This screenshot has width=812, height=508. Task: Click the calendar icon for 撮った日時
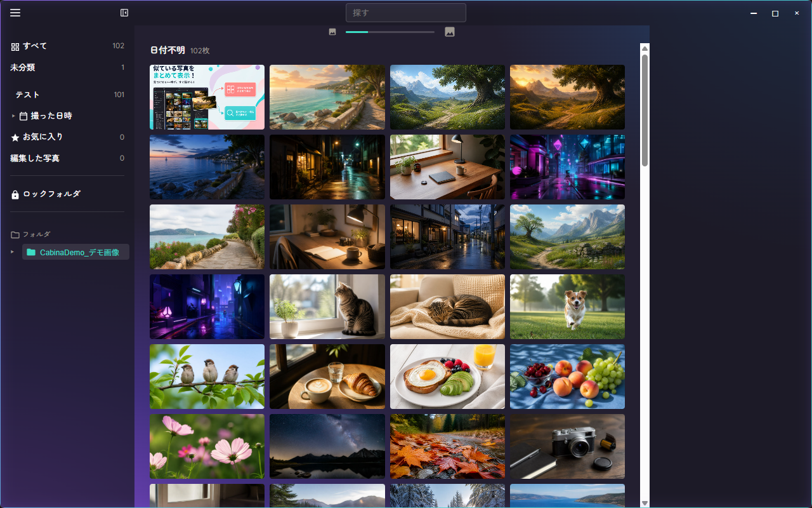point(23,116)
